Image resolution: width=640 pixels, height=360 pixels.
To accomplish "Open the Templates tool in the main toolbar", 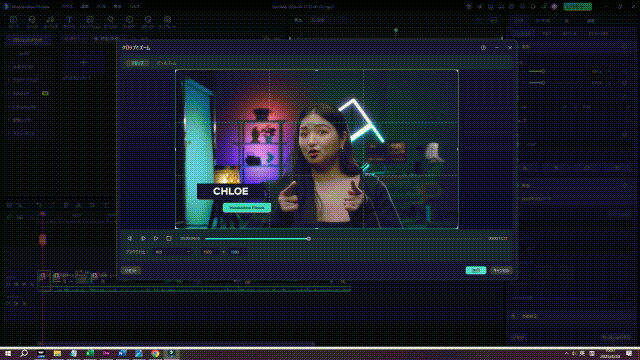I will [x=167, y=22].
